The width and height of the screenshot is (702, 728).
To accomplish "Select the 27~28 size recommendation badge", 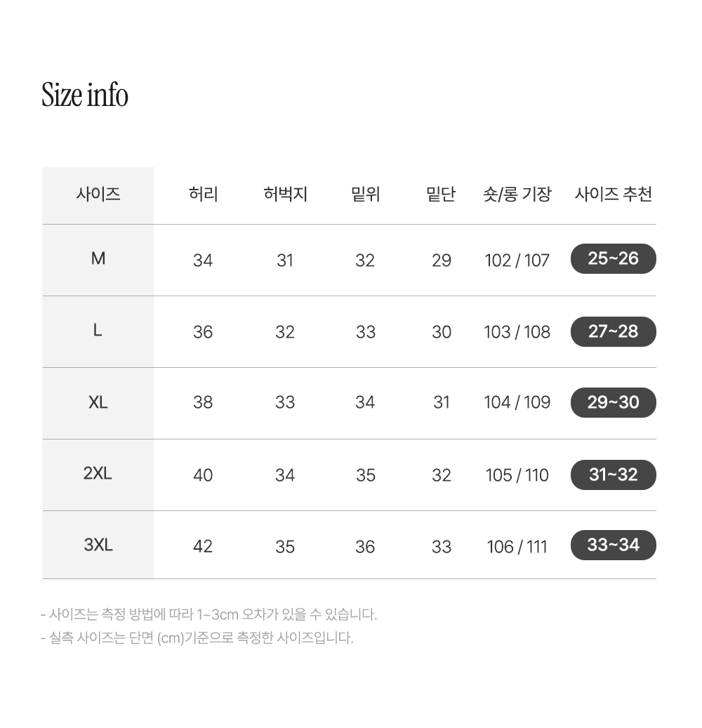I will click(613, 331).
